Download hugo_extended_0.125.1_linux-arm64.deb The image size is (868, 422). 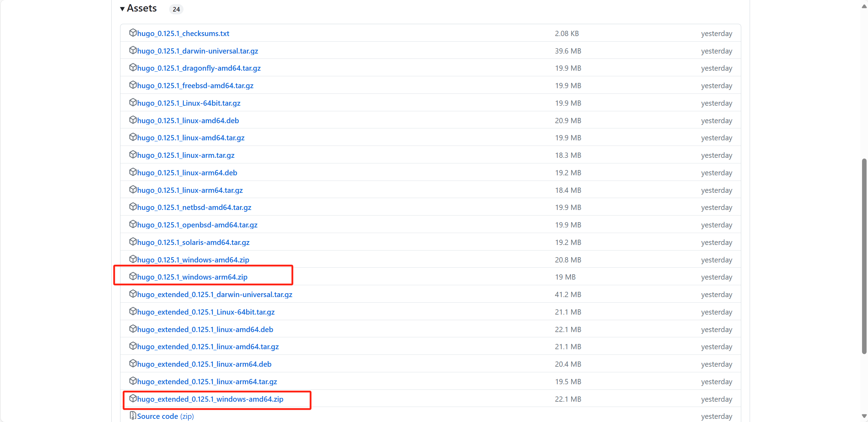tap(204, 364)
